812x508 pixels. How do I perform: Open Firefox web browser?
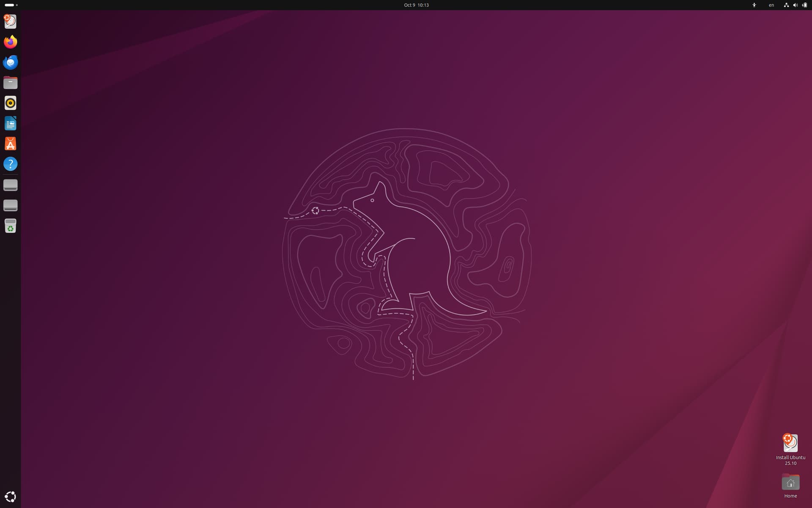click(10, 42)
